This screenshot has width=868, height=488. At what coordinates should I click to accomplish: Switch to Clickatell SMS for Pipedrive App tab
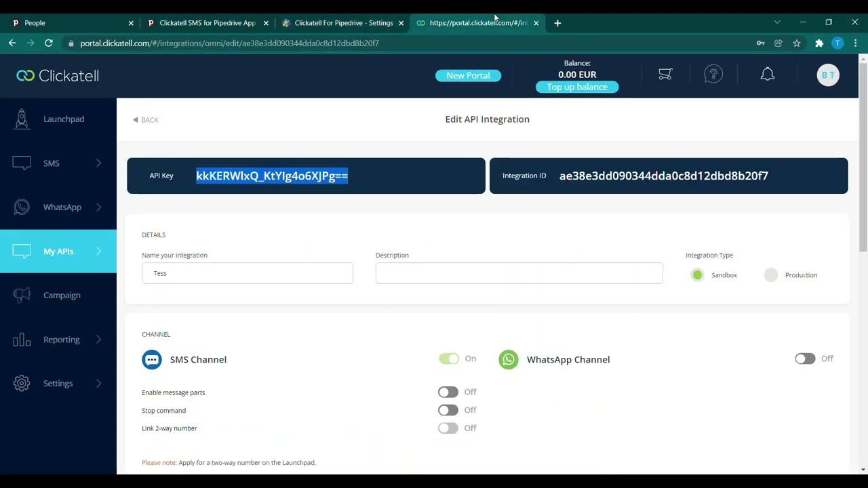tap(207, 23)
